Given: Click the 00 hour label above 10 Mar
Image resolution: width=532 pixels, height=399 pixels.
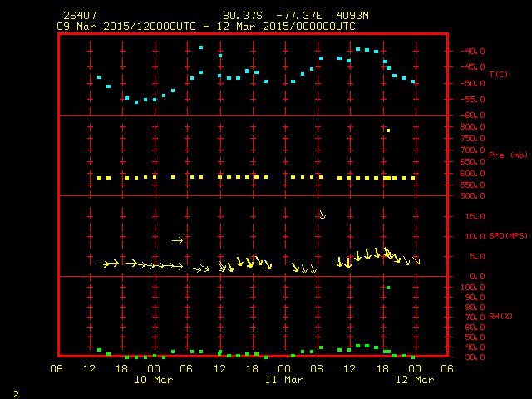Looking at the screenshot, I should pos(154,369).
